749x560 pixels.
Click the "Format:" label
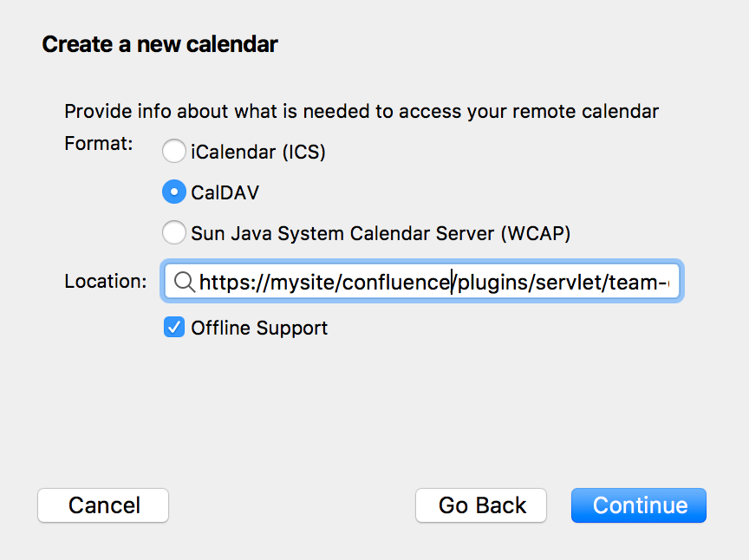pos(98,143)
